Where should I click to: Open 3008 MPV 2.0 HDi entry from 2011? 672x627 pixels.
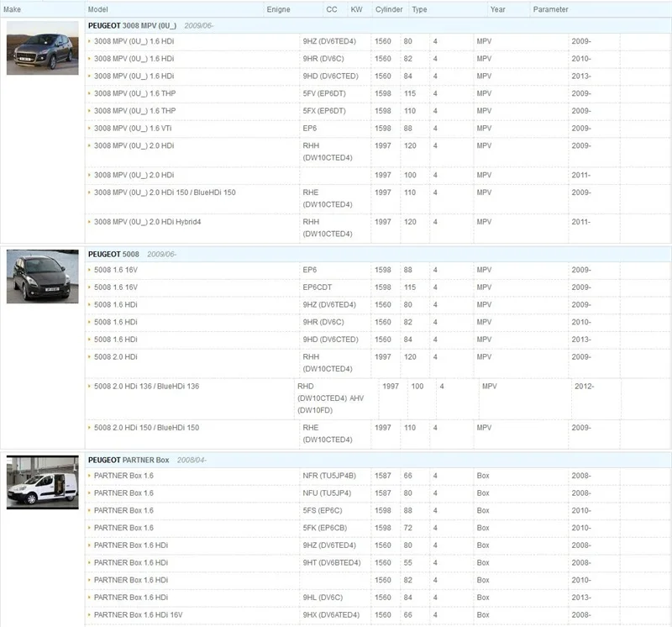134,175
